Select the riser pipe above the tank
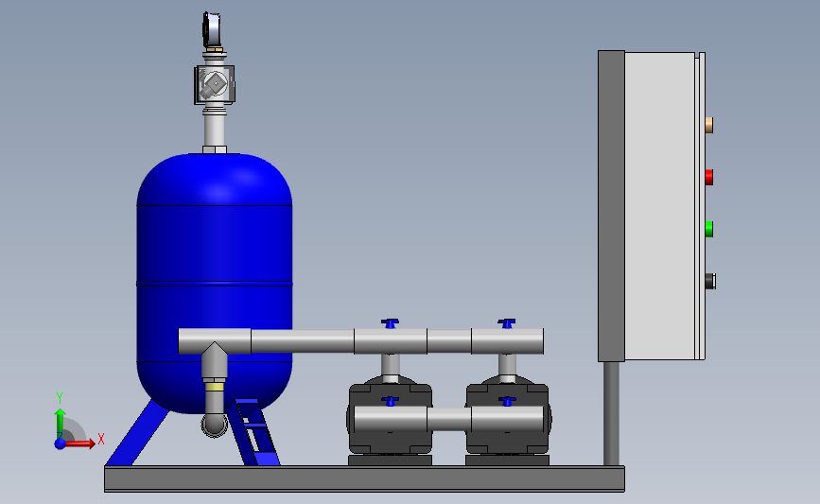The image size is (820, 504). click(x=215, y=130)
